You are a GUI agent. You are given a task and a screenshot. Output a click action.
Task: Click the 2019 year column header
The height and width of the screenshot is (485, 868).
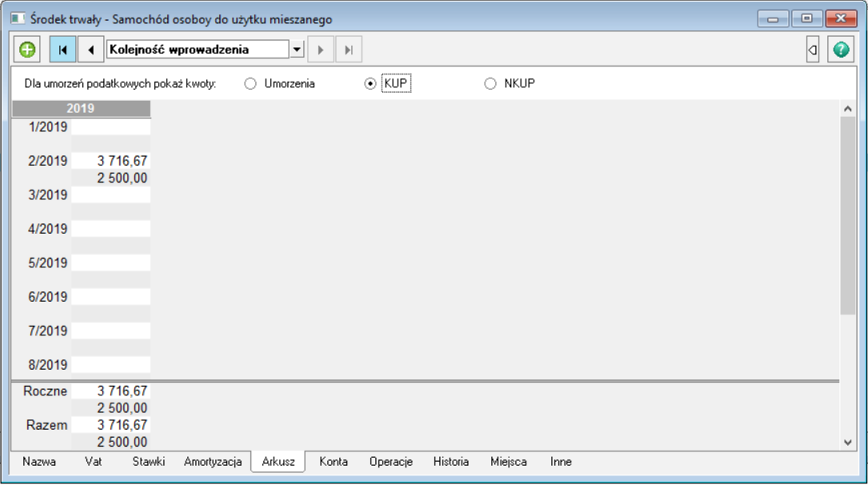[80, 108]
